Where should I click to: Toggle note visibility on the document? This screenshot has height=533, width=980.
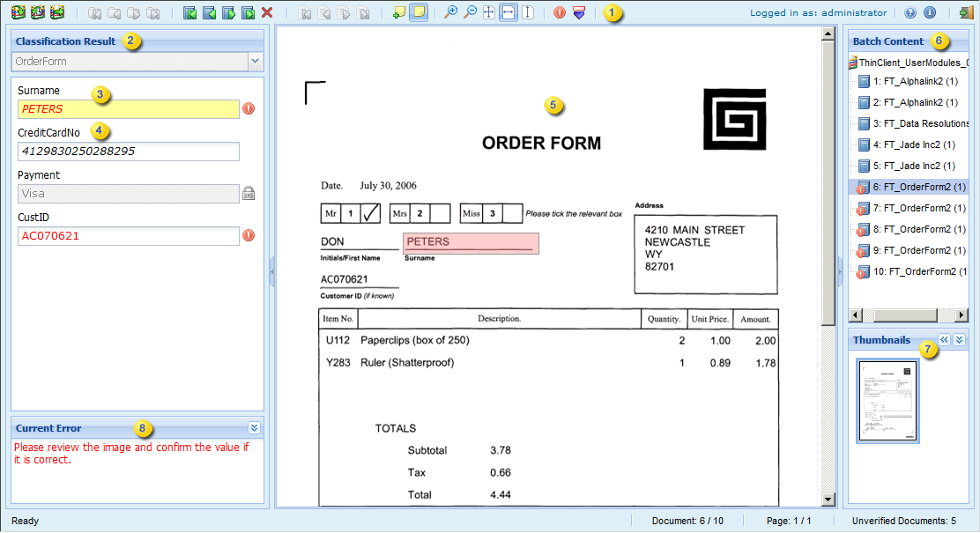click(420, 11)
